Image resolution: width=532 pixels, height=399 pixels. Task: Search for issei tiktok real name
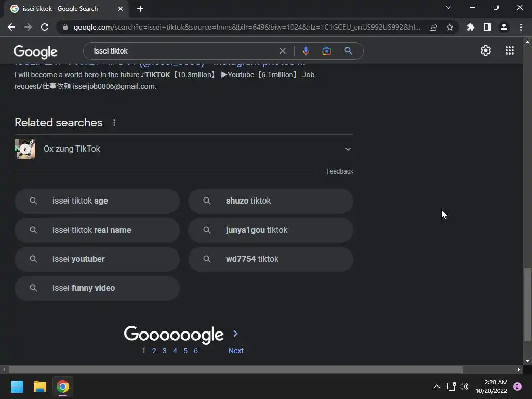(97, 230)
